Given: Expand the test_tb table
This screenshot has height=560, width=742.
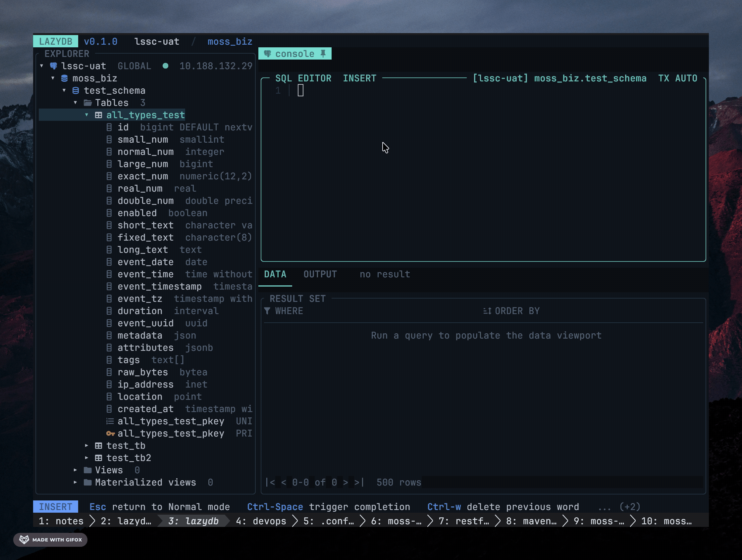Looking at the screenshot, I should coord(86,445).
